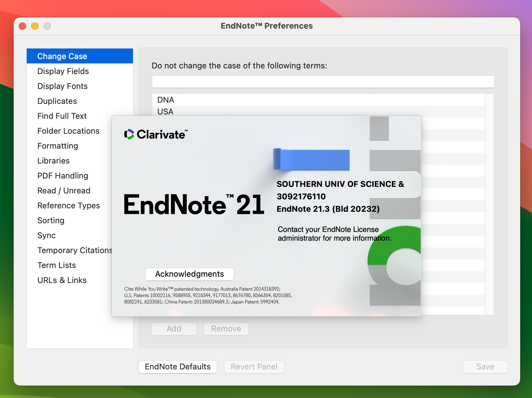The image size is (532, 398).
Task: Open the Term Lists preferences
Action: (x=57, y=265)
